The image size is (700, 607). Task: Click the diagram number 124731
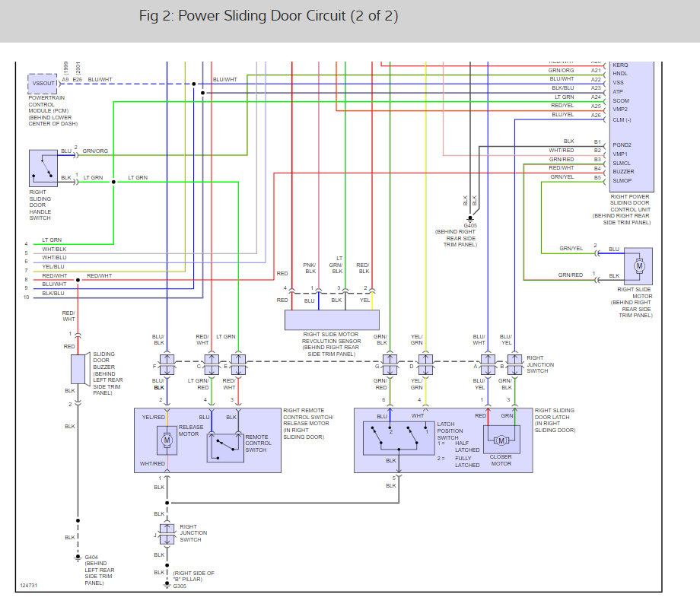29,585
